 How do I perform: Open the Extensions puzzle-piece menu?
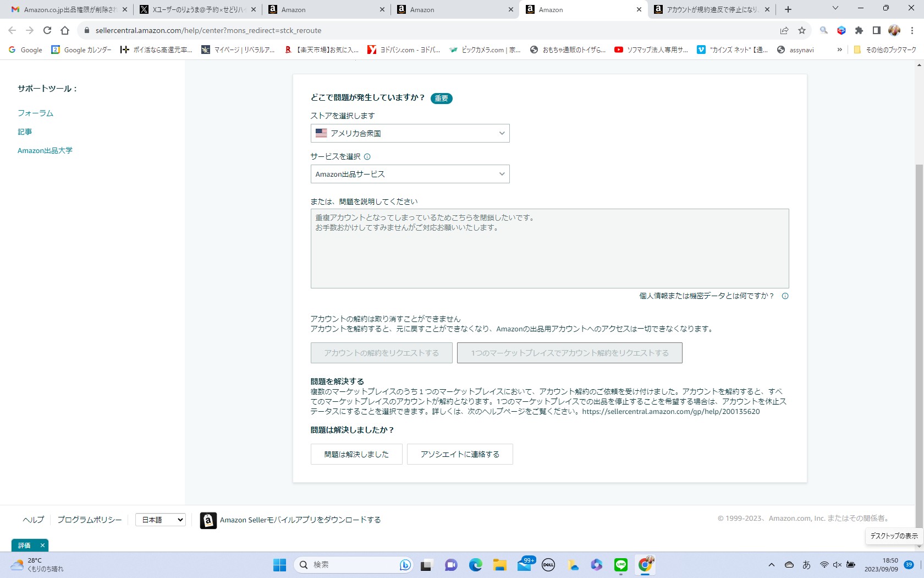pos(859,30)
